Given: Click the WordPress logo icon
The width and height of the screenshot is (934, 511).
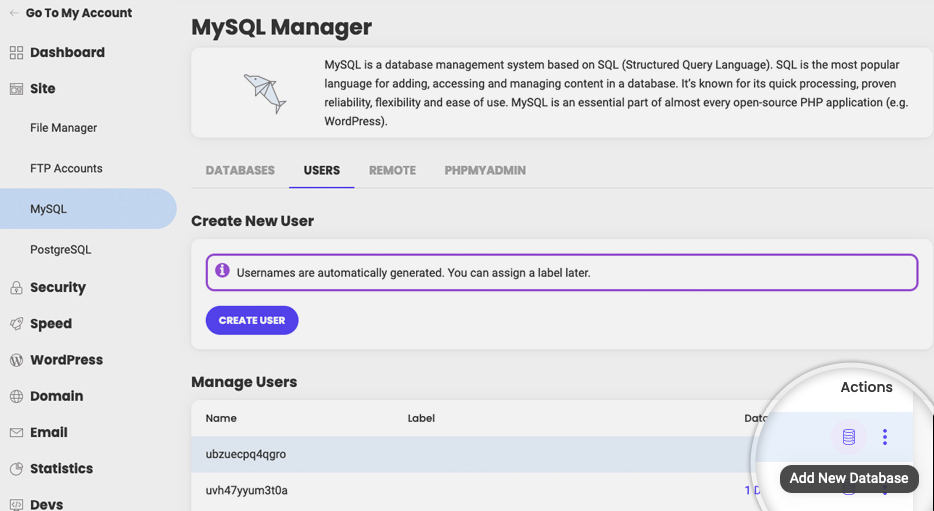Looking at the screenshot, I should [16, 360].
